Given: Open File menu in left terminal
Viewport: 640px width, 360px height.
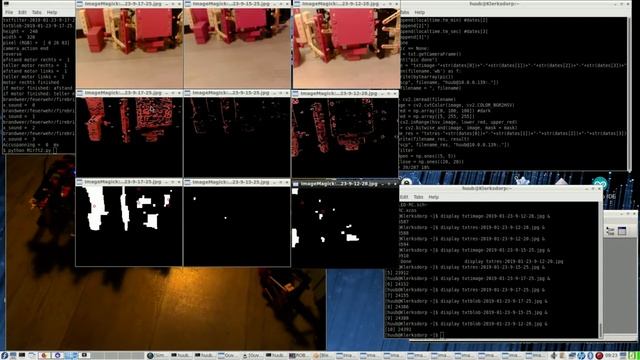Looking at the screenshot, I should coord(9,12).
